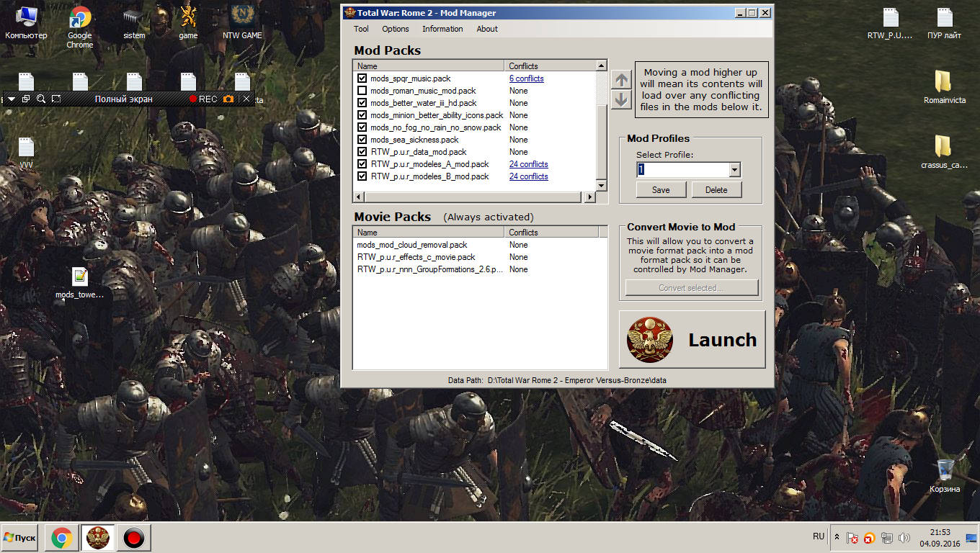Open 6 conflicts link for spqr_music
Image resolution: width=980 pixels, height=553 pixels.
pos(526,78)
